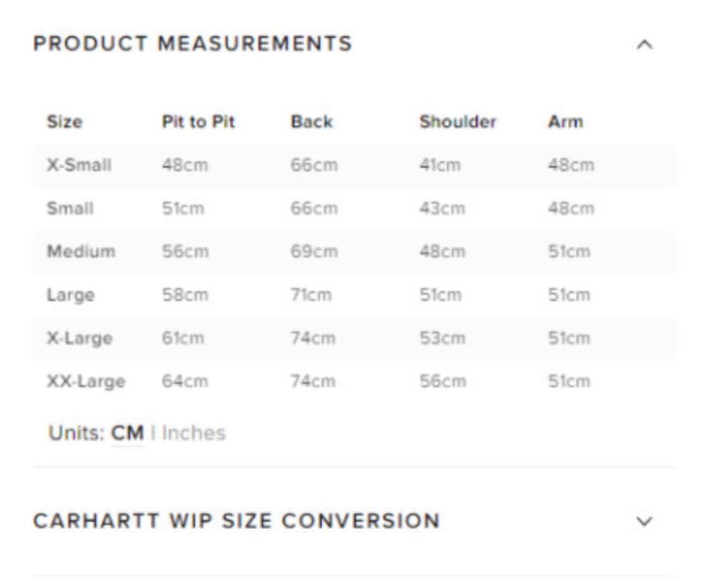Select CM as the unit
The height and width of the screenshot is (588, 728).
(127, 433)
